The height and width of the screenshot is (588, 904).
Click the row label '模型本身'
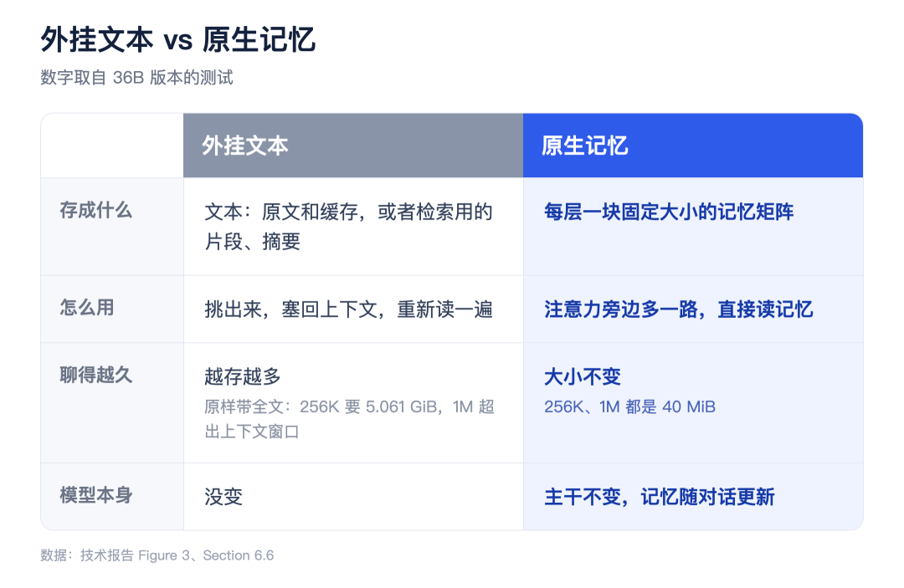point(96,495)
